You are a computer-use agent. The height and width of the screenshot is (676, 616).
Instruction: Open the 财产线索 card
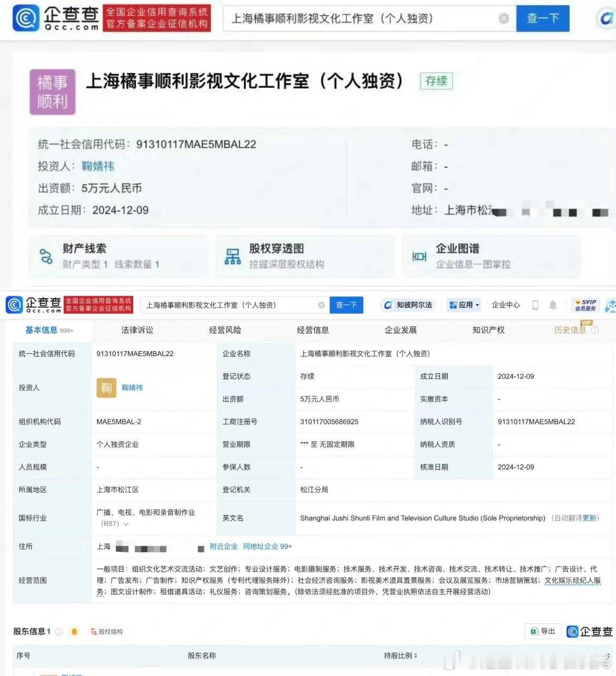(x=118, y=256)
